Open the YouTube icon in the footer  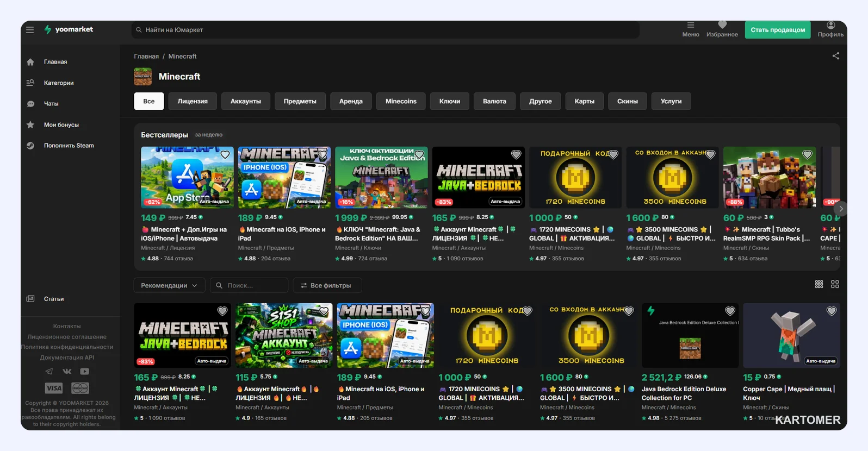[84, 372]
